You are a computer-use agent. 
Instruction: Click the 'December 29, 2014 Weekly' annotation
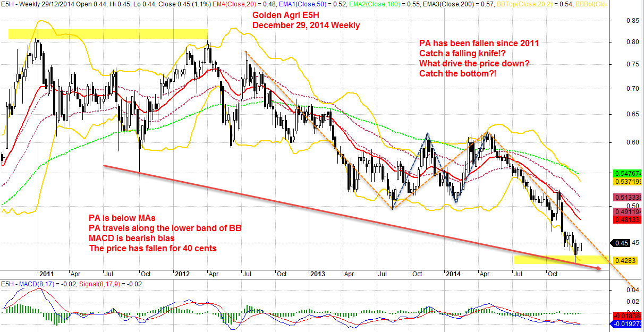click(306, 25)
